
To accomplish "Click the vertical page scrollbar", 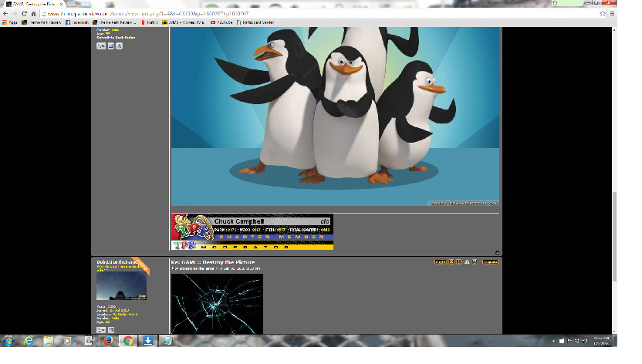I will pyautogui.click(x=614, y=237).
